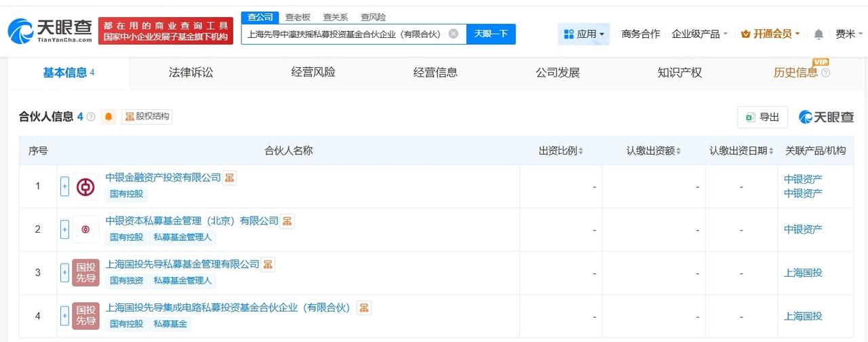Image resolution: width=868 pixels, height=342 pixels.
Task: Click the 股权结构 button
Action: click(146, 117)
